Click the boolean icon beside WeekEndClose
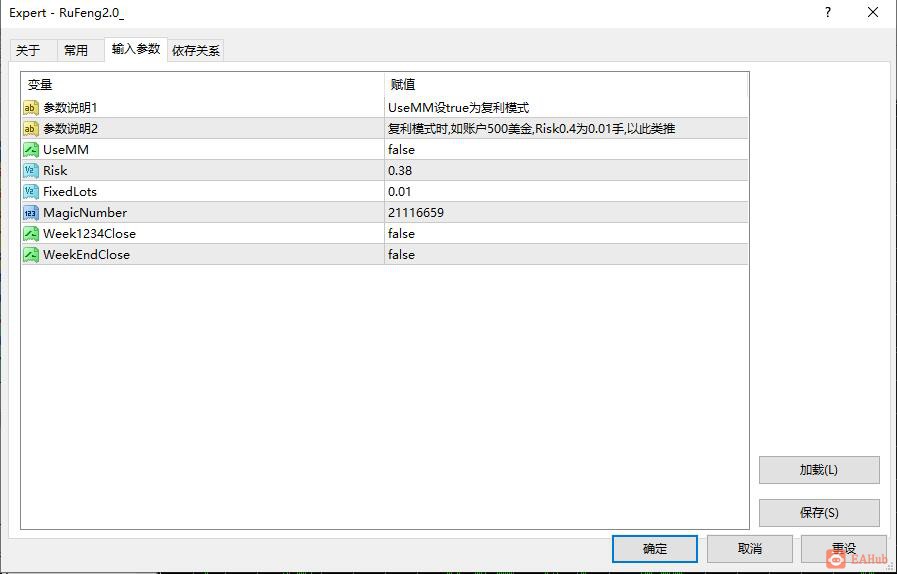 pyautogui.click(x=31, y=255)
